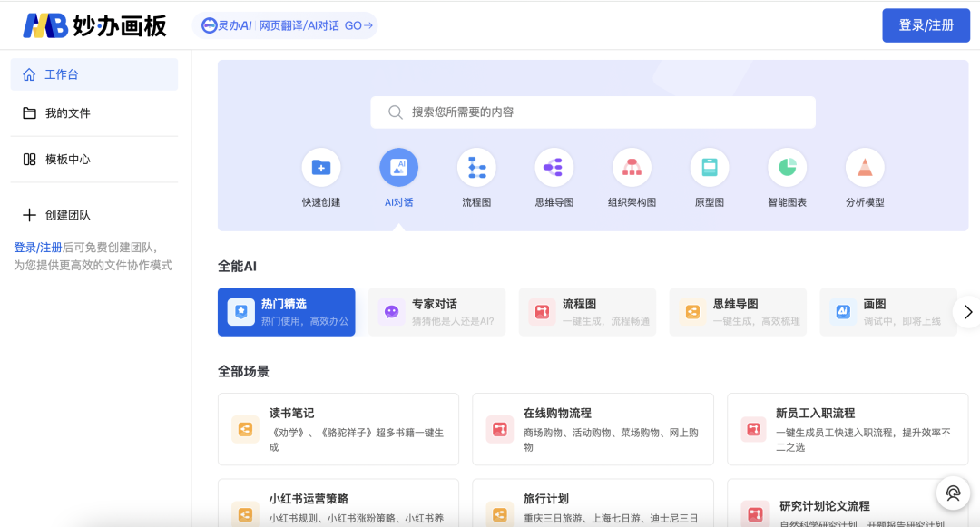
Task: Open the 新员工入职流程 scenario card
Action: (848, 429)
